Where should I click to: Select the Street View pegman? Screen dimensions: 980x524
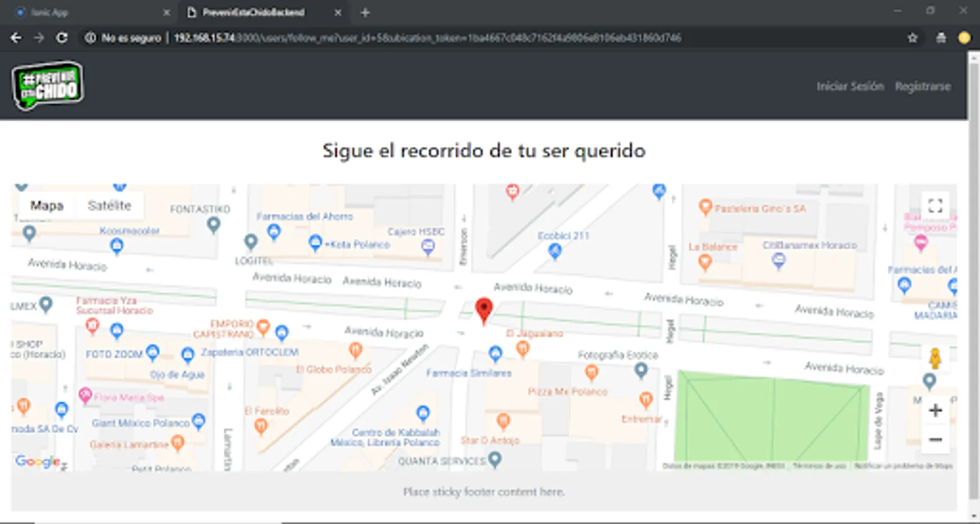click(x=935, y=358)
